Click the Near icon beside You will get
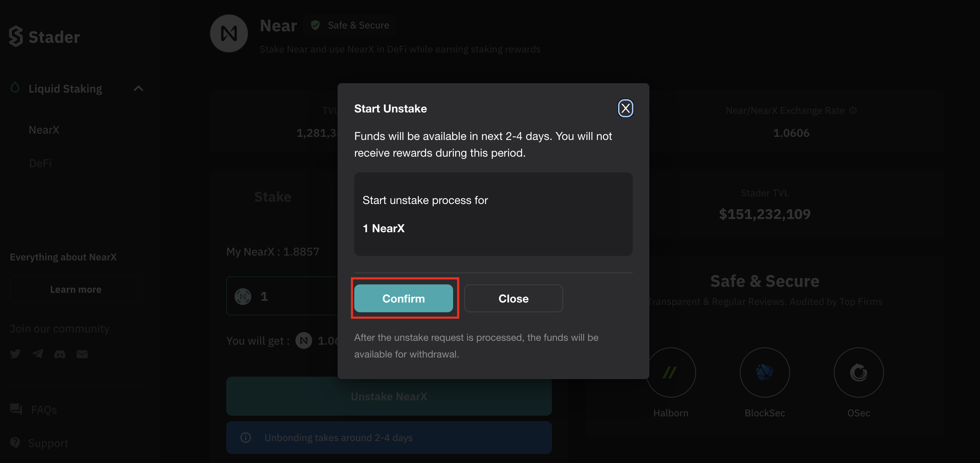980x463 pixels. (303, 340)
